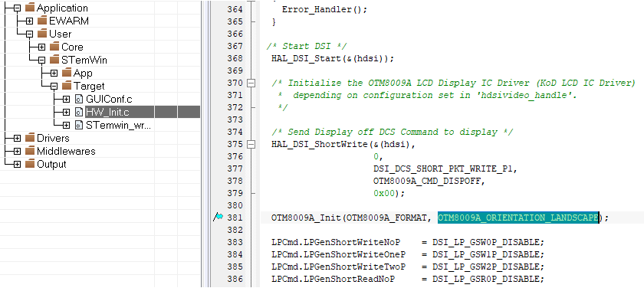This screenshot has width=644, height=288.
Task: Click OTM8009A_CMD_DISPOFF on line 378
Action: coord(427,181)
